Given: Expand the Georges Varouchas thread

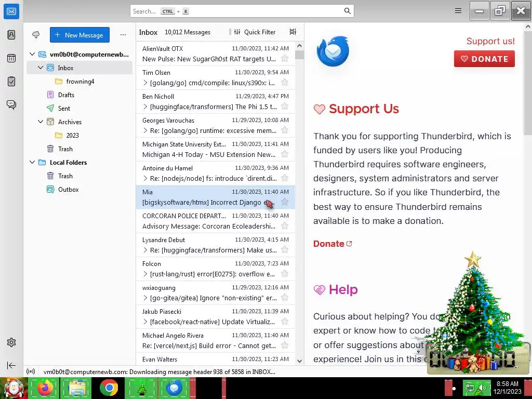Looking at the screenshot, I should [145, 130].
